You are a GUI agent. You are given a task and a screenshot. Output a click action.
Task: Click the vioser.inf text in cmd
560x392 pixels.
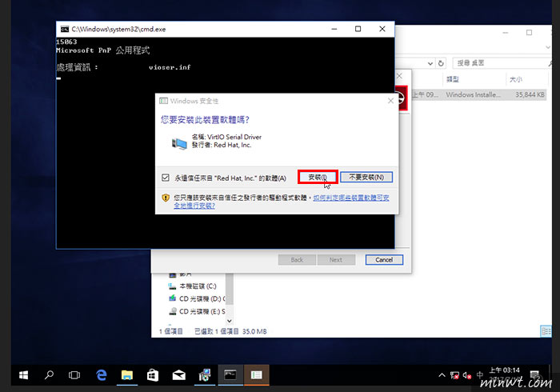(170, 67)
